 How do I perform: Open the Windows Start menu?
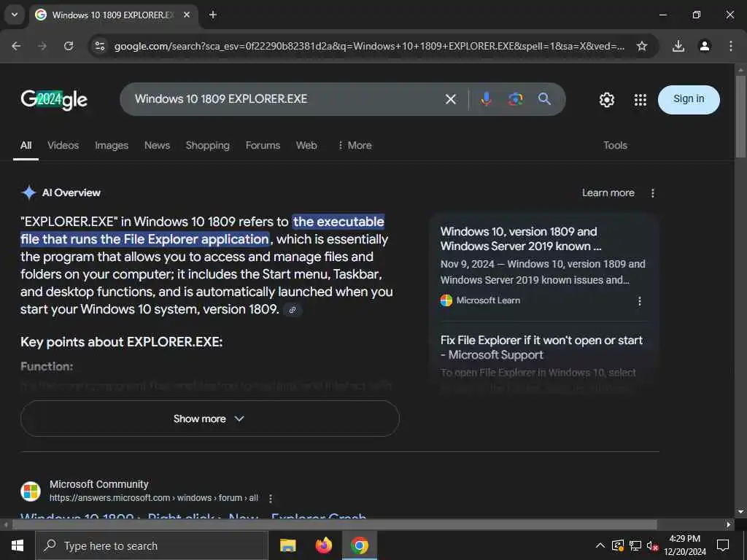tap(18, 545)
